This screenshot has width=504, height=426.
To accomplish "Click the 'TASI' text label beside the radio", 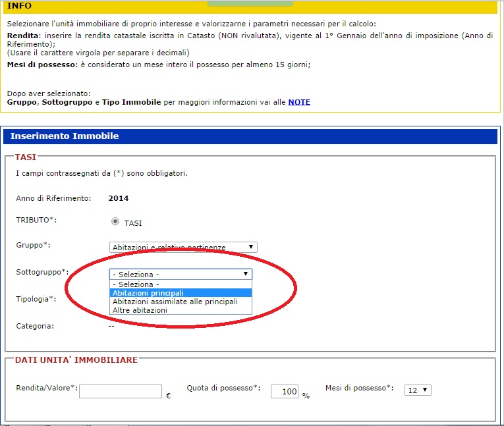I will 133,223.
